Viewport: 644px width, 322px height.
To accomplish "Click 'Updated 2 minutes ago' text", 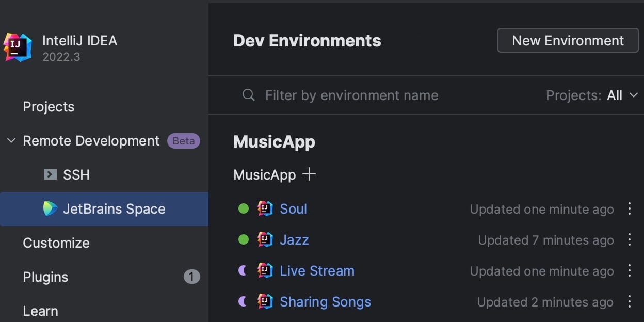I will pyautogui.click(x=545, y=302).
